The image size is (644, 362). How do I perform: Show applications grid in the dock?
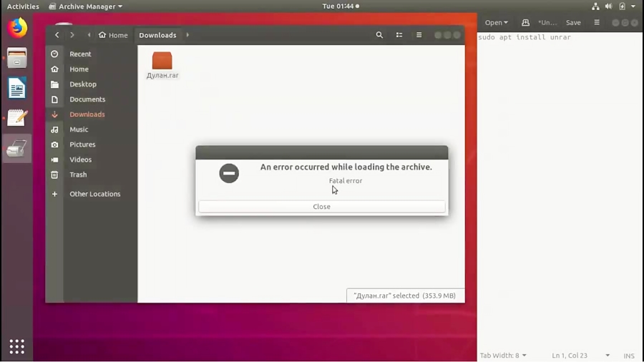[17, 347]
